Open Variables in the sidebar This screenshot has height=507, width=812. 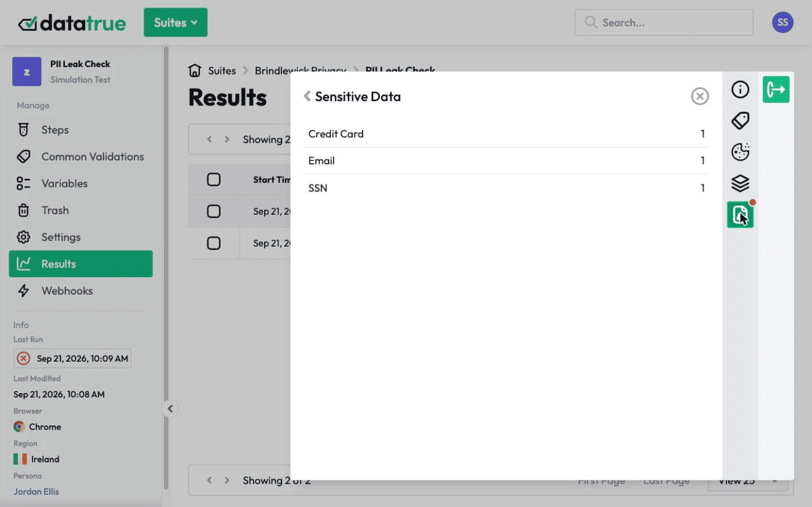pos(81,183)
